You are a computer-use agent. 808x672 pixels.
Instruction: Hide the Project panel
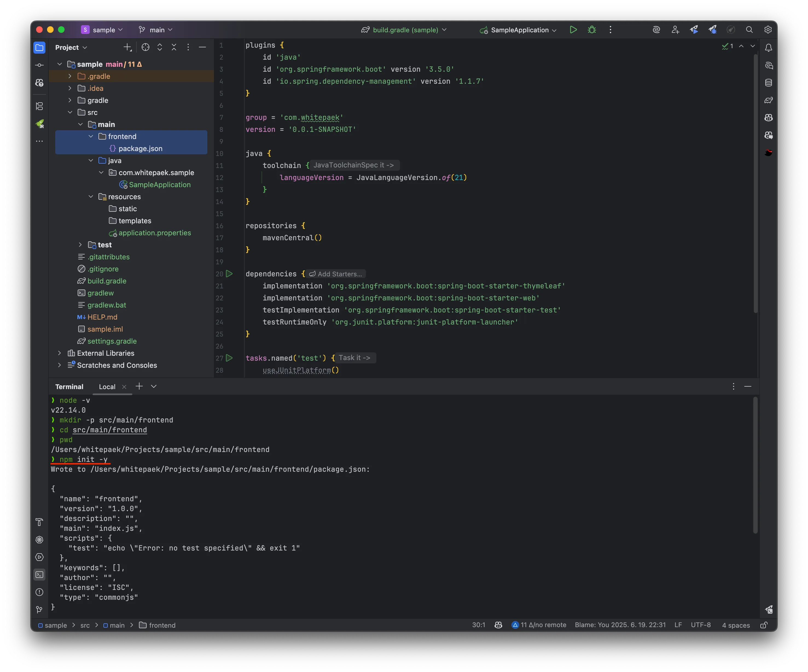(202, 47)
